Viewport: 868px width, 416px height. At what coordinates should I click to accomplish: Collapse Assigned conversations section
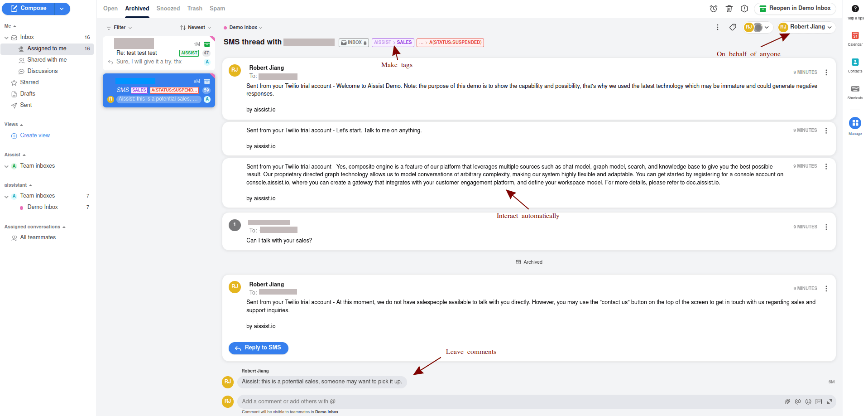point(35,227)
